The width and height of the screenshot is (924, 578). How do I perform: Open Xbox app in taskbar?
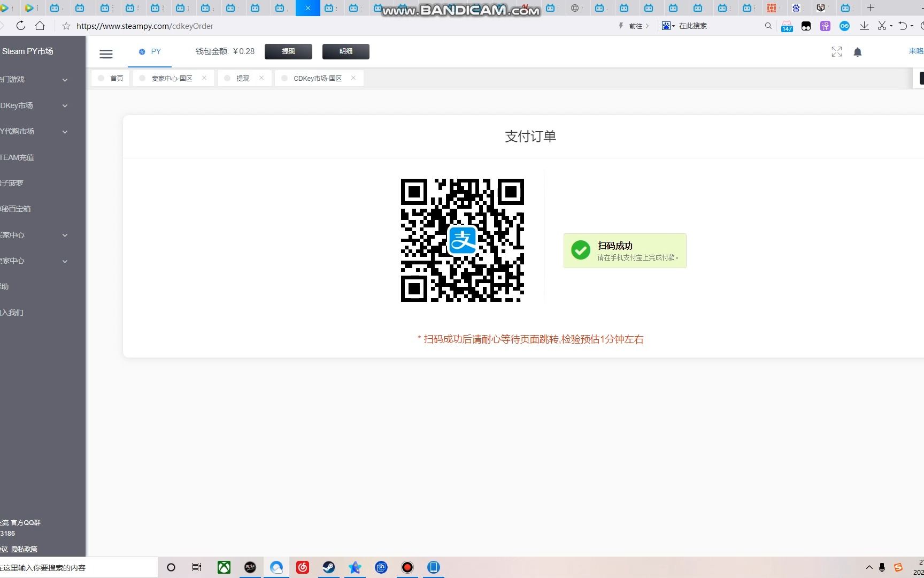(x=224, y=567)
